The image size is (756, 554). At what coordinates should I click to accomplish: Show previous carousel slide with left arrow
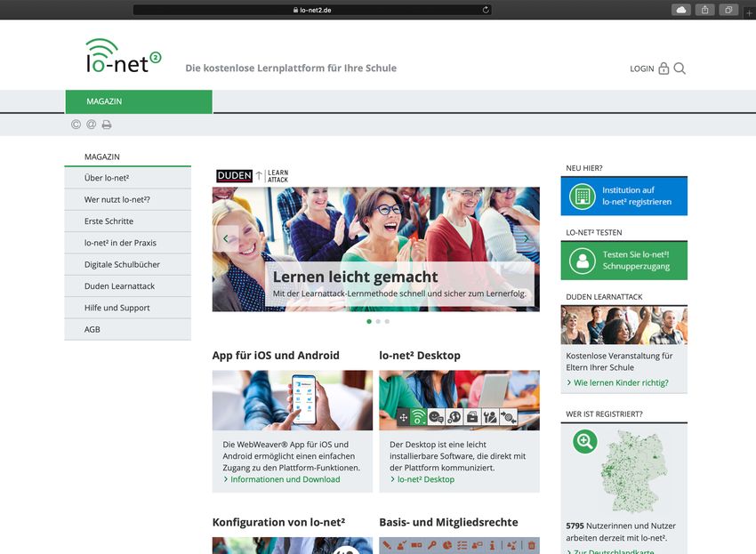tap(225, 238)
